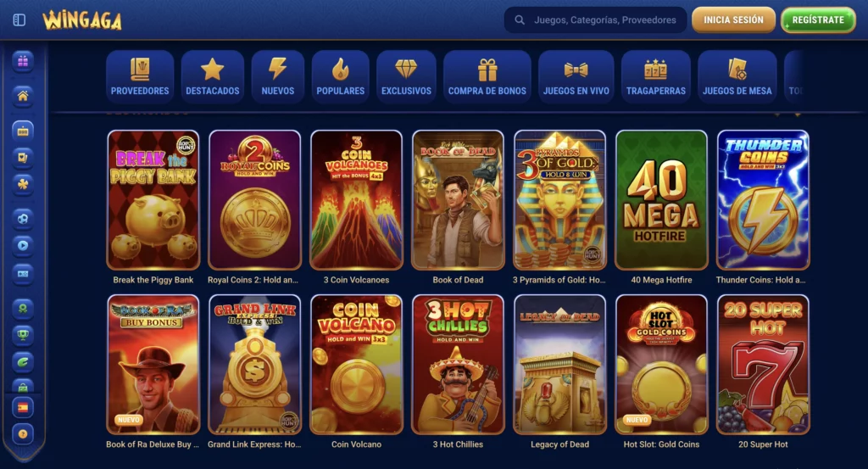Toggle the sidebar collapse icon beside logo
The image size is (868, 469).
tap(19, 20)
